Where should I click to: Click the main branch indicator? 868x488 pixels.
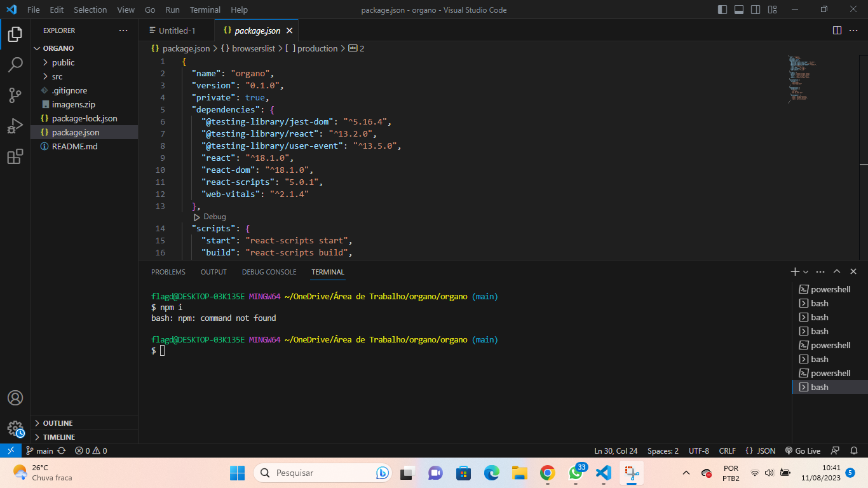tap(39, 451)
